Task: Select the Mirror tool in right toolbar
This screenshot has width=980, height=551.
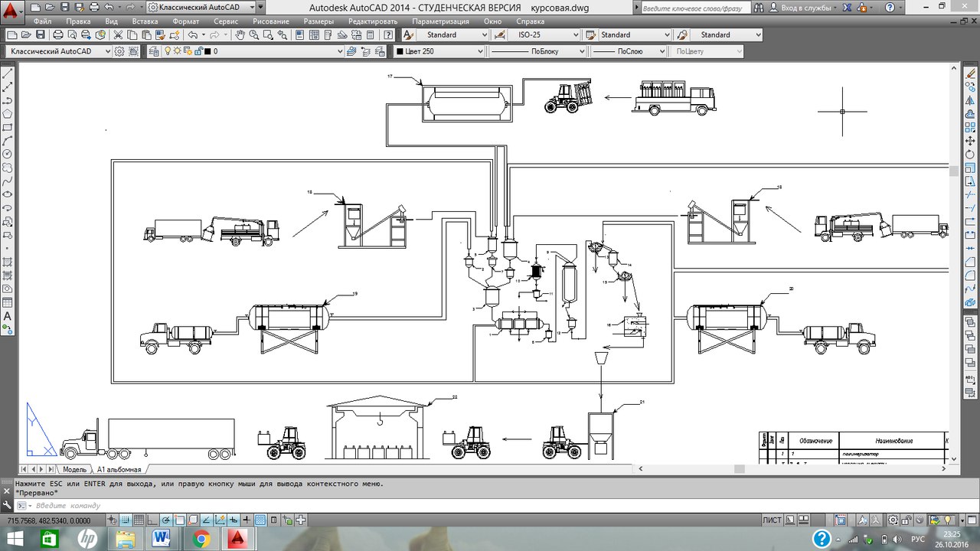Action: (971, 100)
